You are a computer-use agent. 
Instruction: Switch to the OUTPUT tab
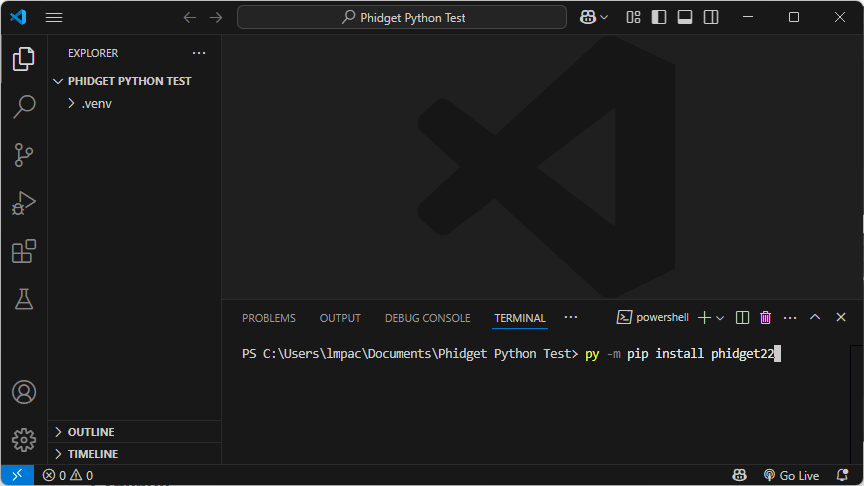click(x=340, y=318)
